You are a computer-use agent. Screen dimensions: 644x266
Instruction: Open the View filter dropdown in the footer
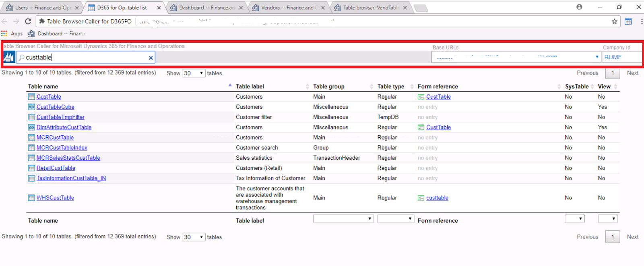[608, 219]
